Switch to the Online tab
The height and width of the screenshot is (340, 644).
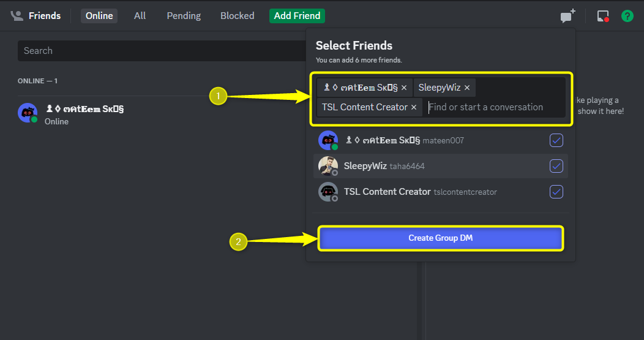pos(99,16)
